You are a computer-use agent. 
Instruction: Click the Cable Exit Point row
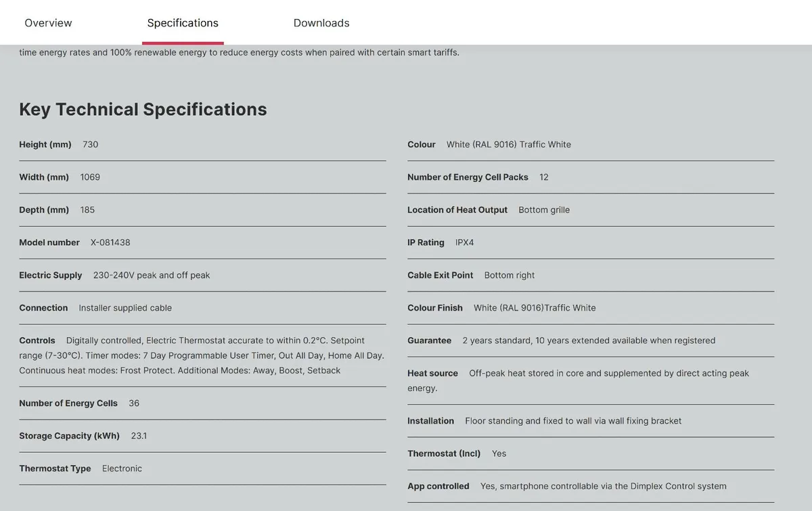coord(591,275)
